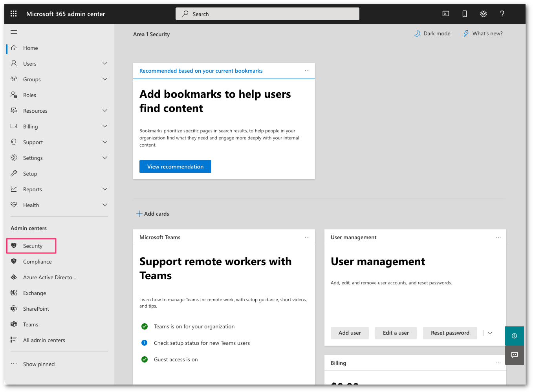Viewport: 533px width, 392px height.
Task: Open the Microsoft Teams card options menu
Action: (x=307, y=237)
